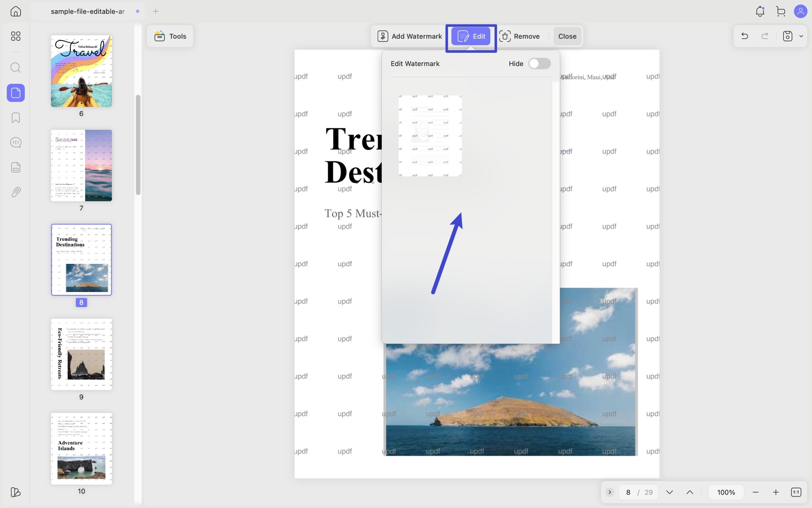Go to previous page up arrow
This screenshot has height=508, width=812.
tap(690, 492)
